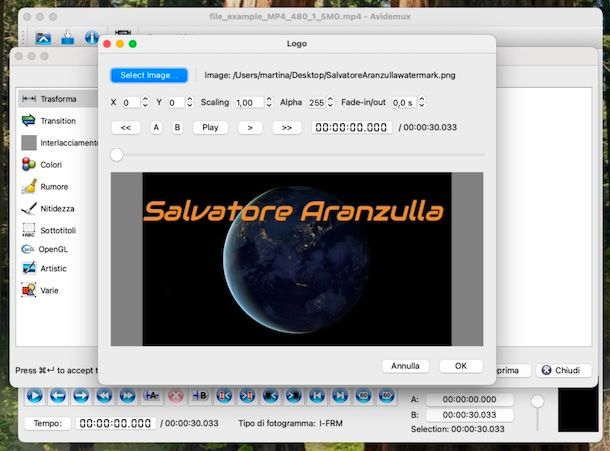Click the Image path text of the watermark file
610x451 pixels.
point(330,75)
